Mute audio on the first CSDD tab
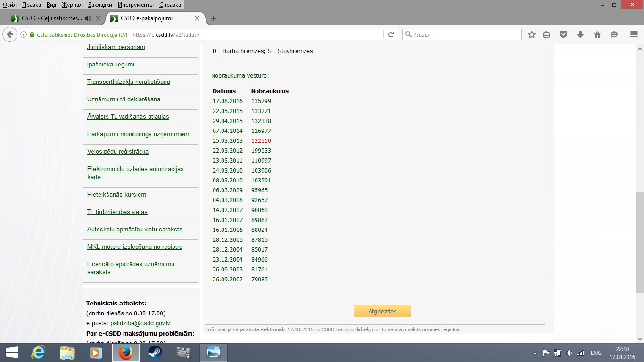 tap(88, 18)
